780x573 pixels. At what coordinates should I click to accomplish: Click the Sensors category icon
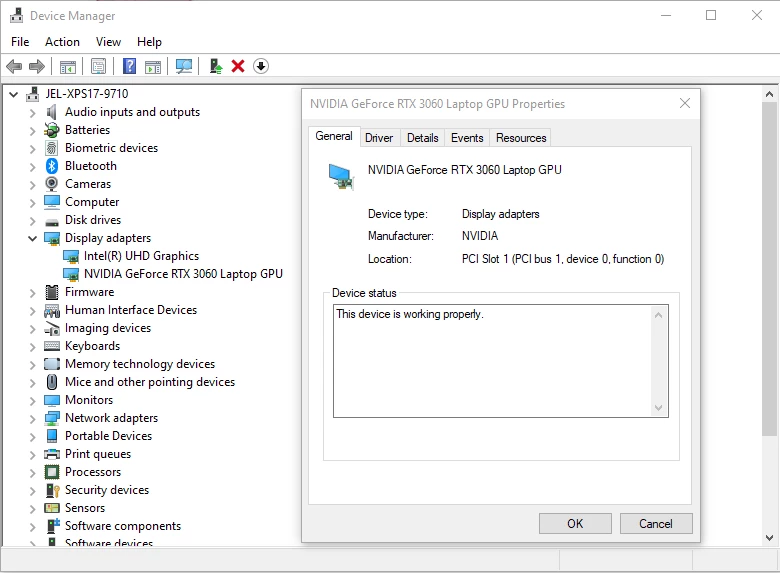(52, 508)
